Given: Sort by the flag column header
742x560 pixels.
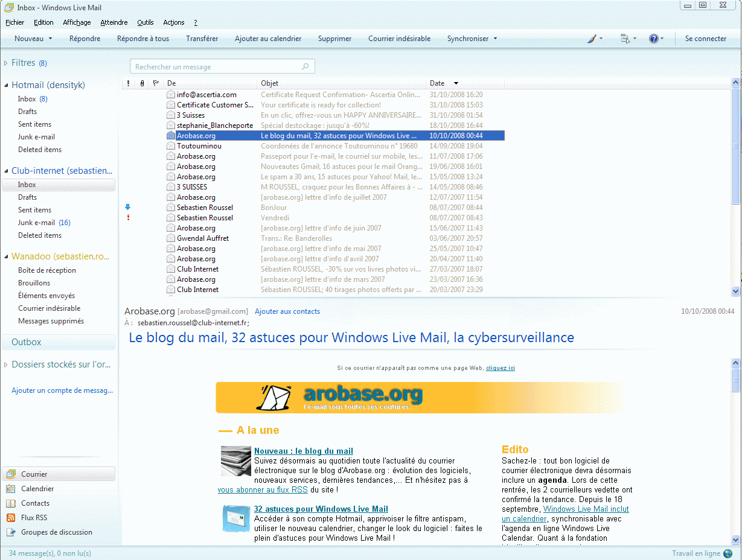Looking at the screenshot, I should coord(155,83).
